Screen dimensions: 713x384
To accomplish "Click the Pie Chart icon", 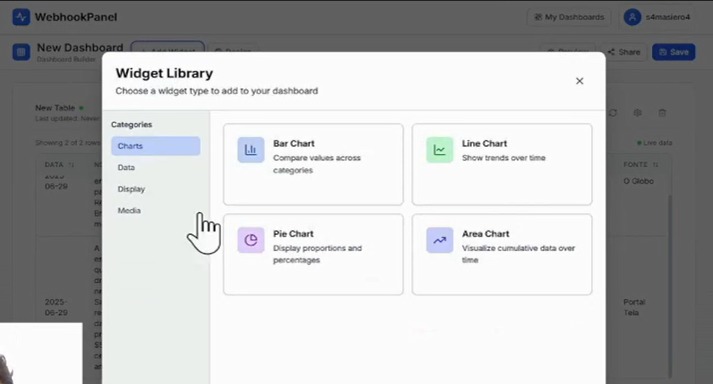I will pos(251,240).
